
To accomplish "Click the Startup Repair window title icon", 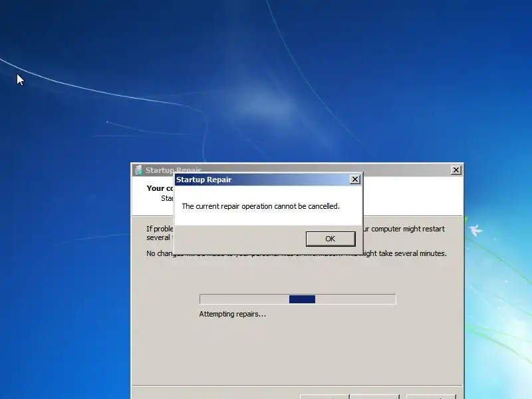I will (x=138, y=170).
